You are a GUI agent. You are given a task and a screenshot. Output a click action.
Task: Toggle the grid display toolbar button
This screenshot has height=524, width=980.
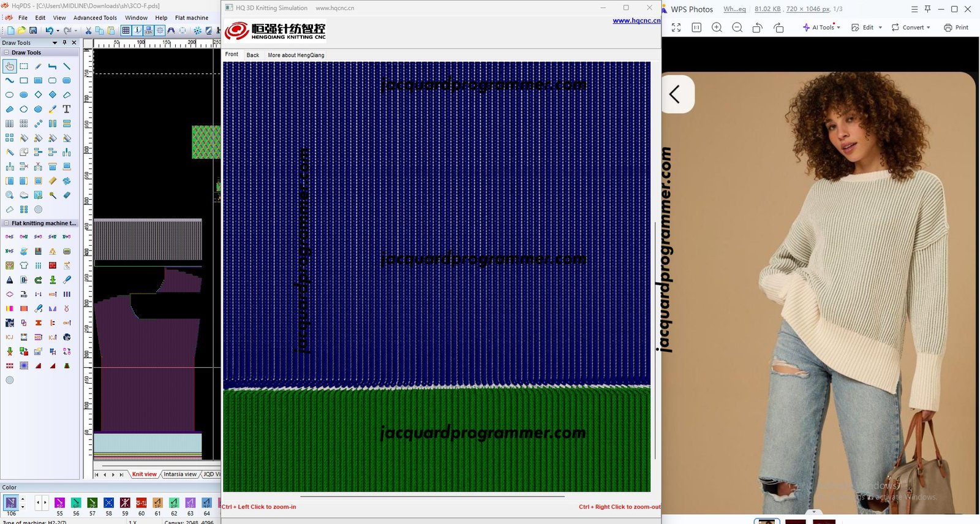(126, 31)
